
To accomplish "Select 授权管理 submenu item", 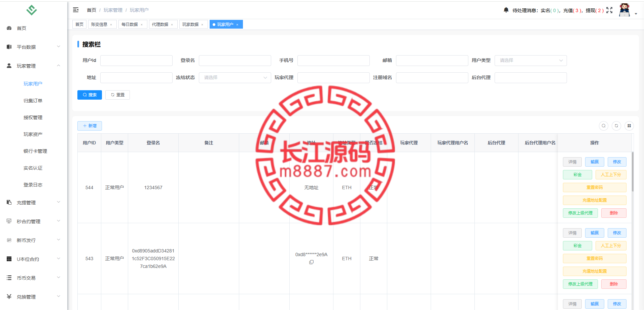I will coord(33,117).
